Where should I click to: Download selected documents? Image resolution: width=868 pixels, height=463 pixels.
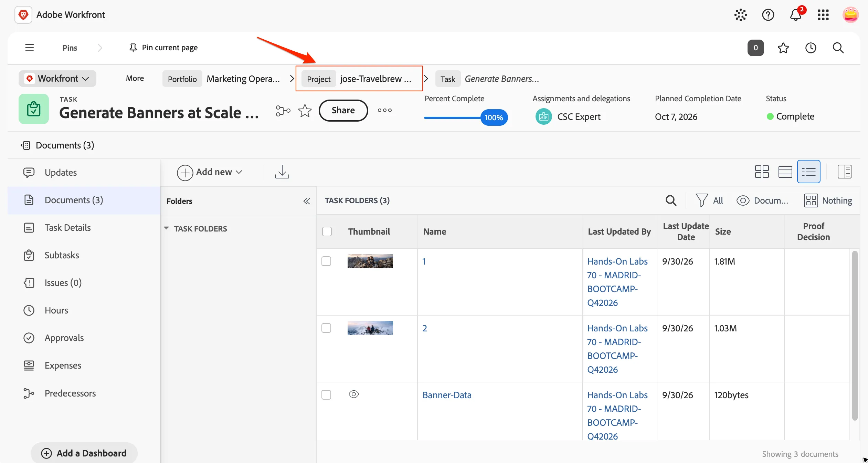point(282,172)
